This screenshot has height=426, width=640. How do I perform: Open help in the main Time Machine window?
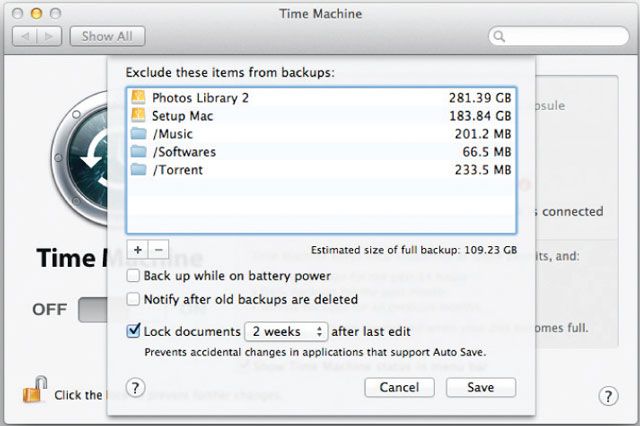(608, 396)
